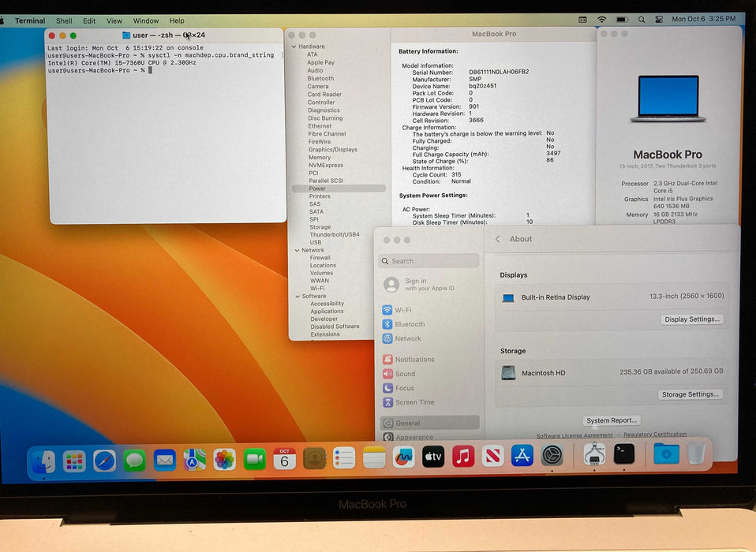
Task: Select Memory in System Information sidebar
Action: point(320,158)
